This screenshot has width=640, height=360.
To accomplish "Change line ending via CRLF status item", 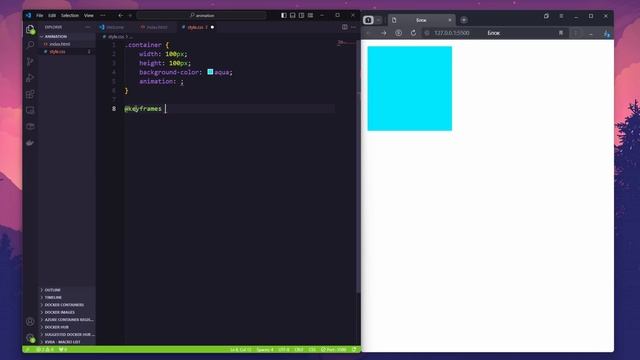I will pyautogui.click(x=299, y=349).
